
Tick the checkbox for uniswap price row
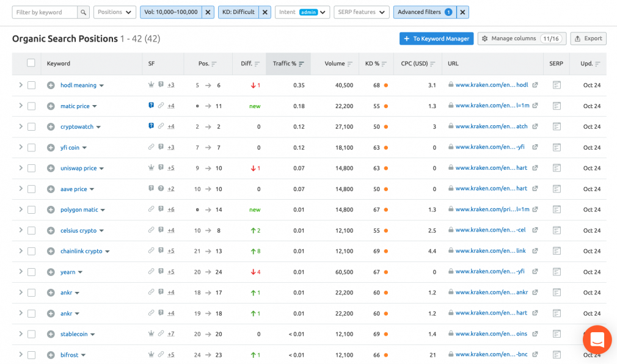click(x=31, y=168)
